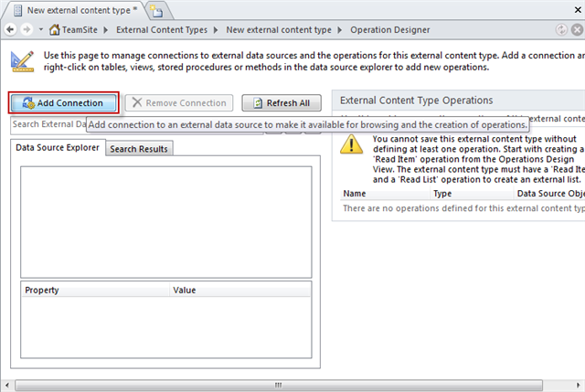
Task: Click the Add Connection button
Action: click(63, 102)
